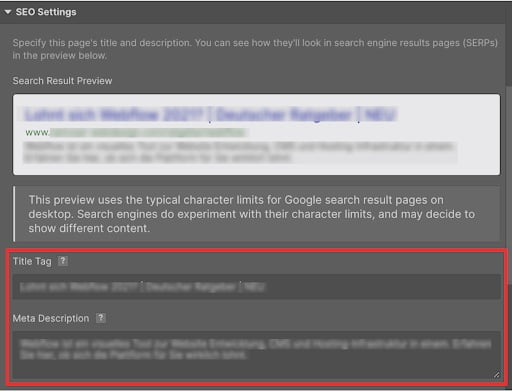The width and height of the screenshot is (512, 391).
Task: Open the Meta Description help icon
Action: click(x=101, y=318)
